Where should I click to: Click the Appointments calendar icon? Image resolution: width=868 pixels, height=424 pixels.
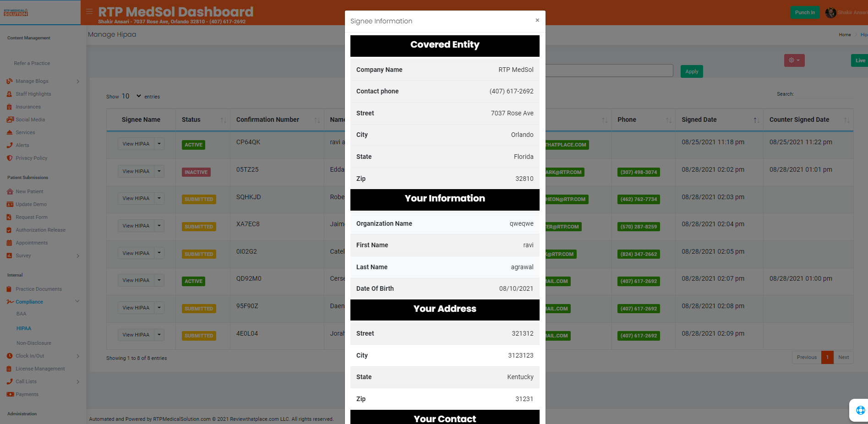coord(10,243)
